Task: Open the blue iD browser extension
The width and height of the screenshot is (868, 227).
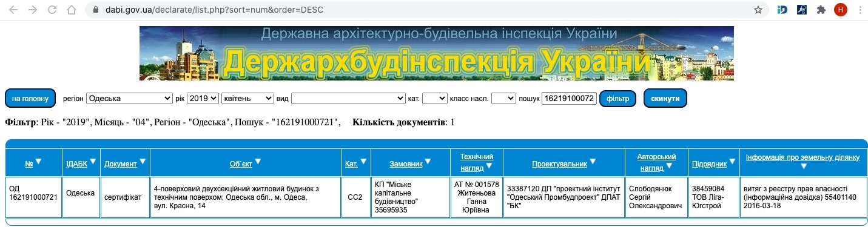Action: [782, 10]
